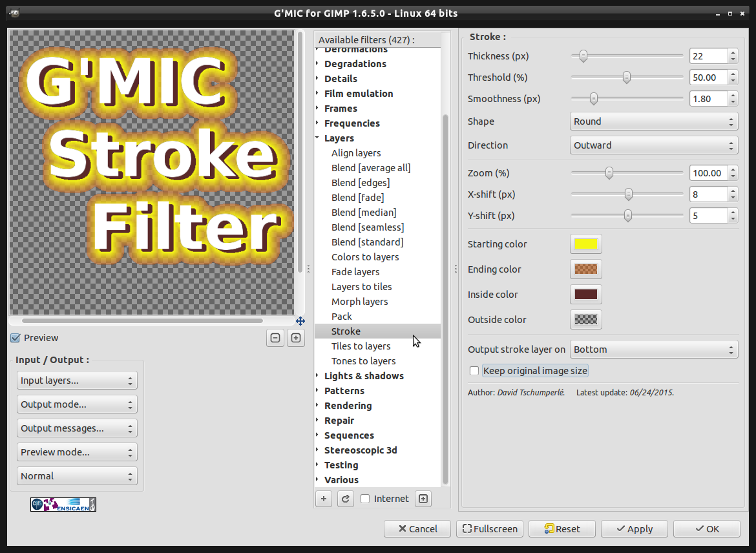756x553 pixels.
Task: Click the window menu icon in title bar
Action: (14, 13)
